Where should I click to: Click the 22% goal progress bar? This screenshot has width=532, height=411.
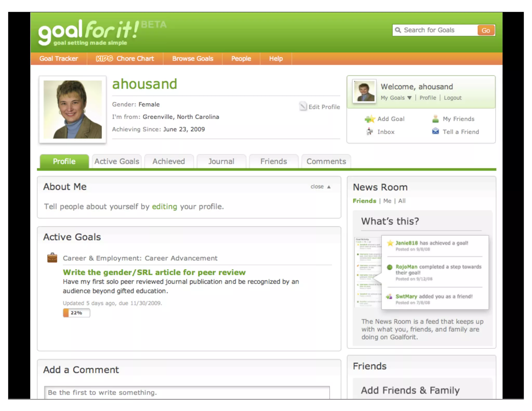tap(76, 313)
